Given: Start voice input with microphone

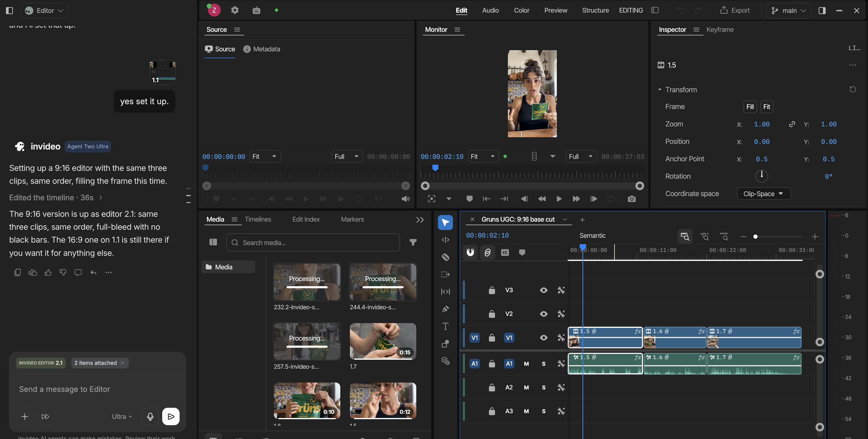Looking at the screenshot, I should (150, 416).
